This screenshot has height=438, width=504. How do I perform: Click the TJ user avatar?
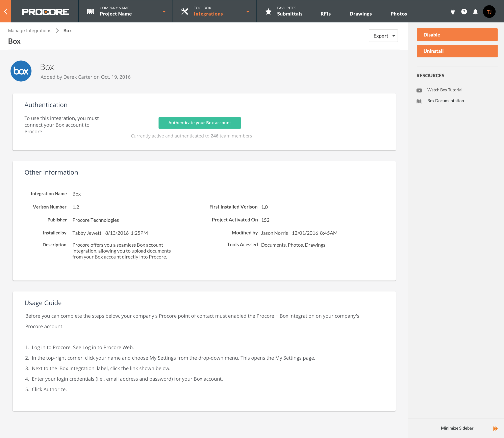pos(489,11)
